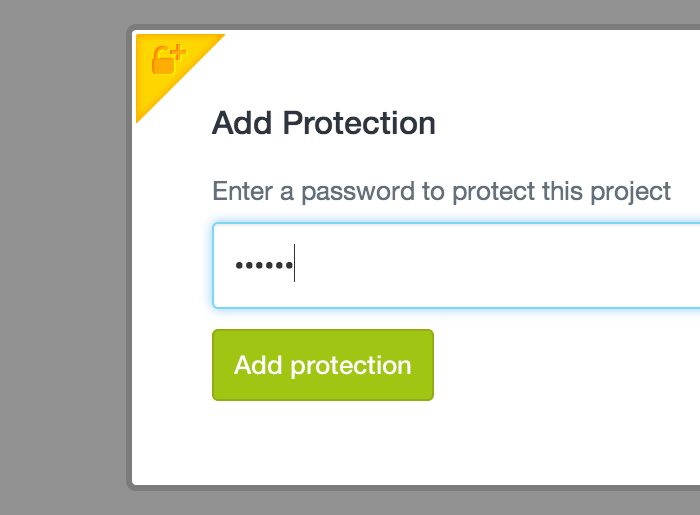Click the padlock body in yellow badge

162,66
